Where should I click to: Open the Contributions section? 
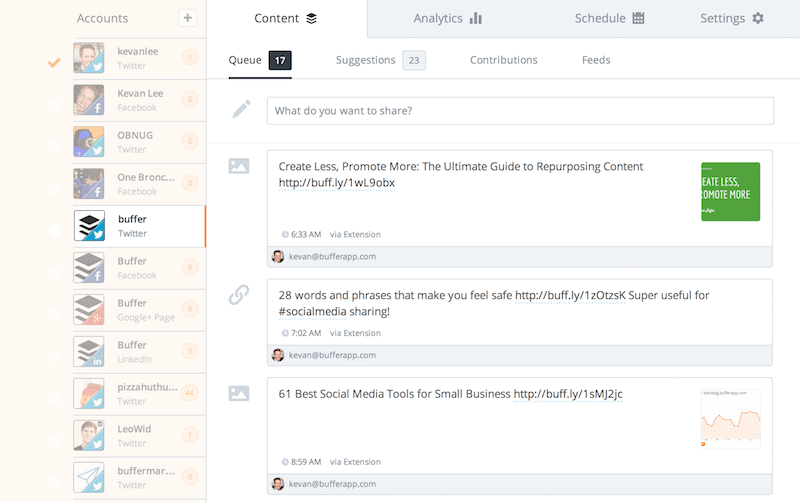click(503, 60)
